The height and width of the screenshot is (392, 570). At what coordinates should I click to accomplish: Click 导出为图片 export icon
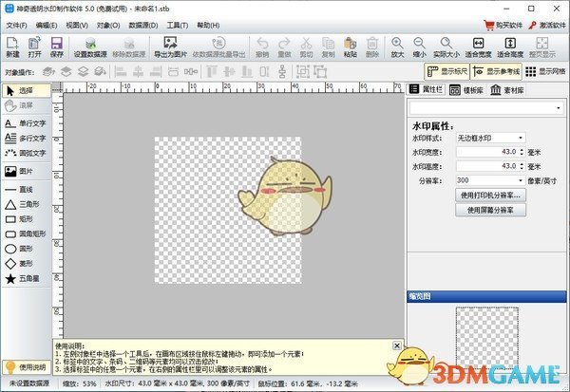170,47
